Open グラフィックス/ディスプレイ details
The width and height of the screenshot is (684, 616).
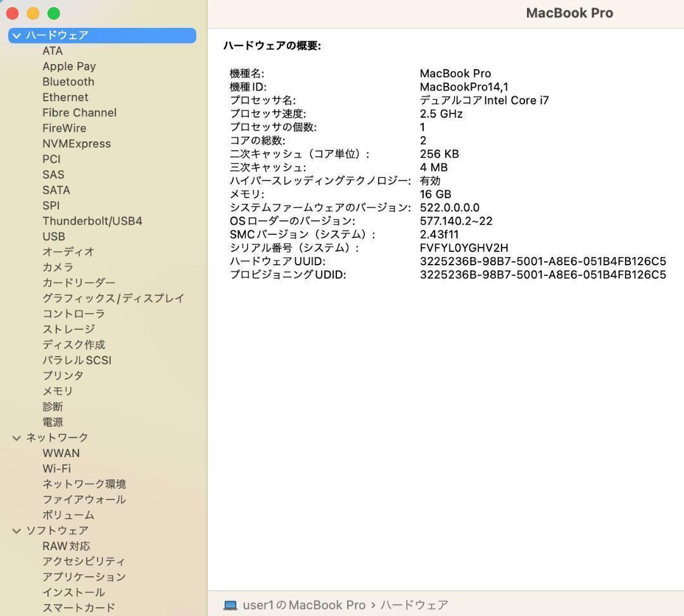[x=113, y=298]
